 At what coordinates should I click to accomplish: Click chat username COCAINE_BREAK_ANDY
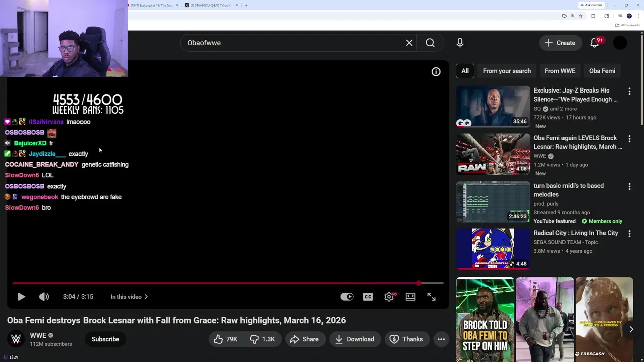pyautogui.click(x=41, y=164)
